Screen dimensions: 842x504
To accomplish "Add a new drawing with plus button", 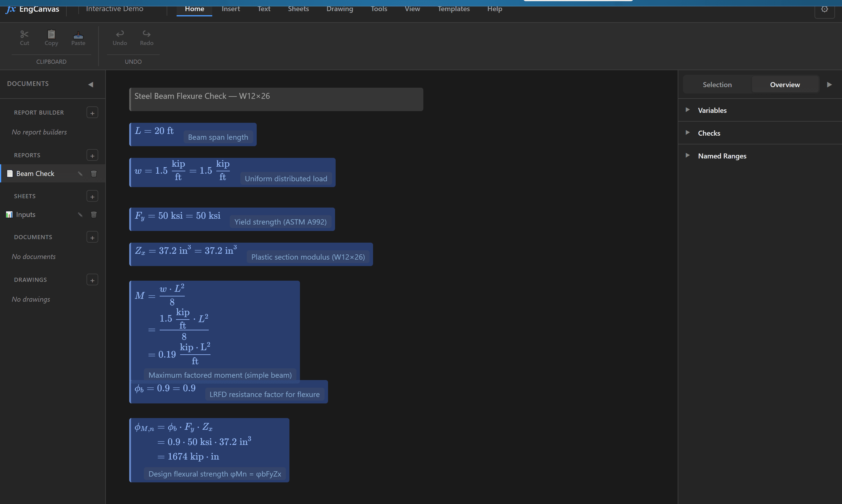I will click(x=92, y=280).
